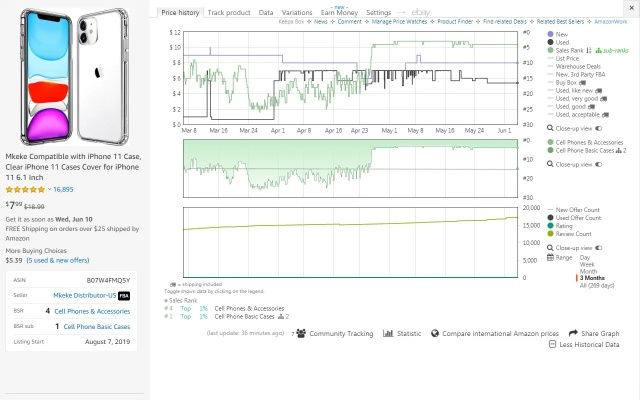Click the Range calendar icon
Screen dimensions: 640x400
pos(550,257)
